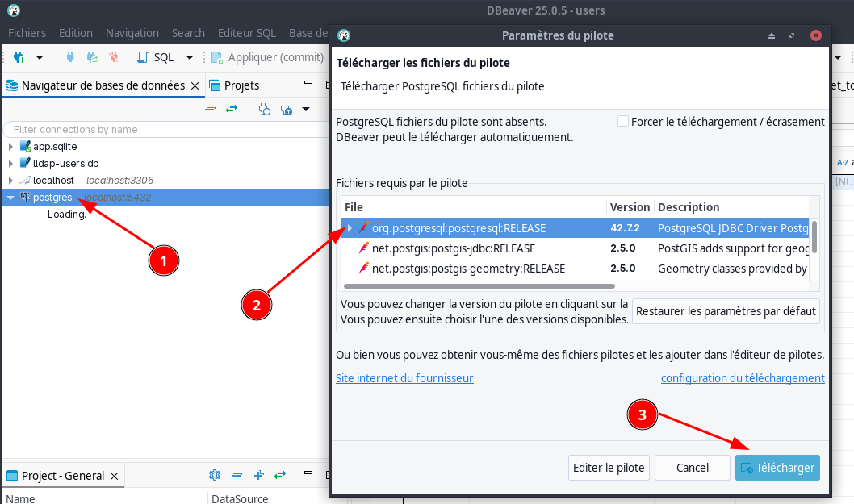Image resolution: width=854 pixels, height=504 pixels.
Task: Open the Editeur SQL menu
Action: click(247, 33)
